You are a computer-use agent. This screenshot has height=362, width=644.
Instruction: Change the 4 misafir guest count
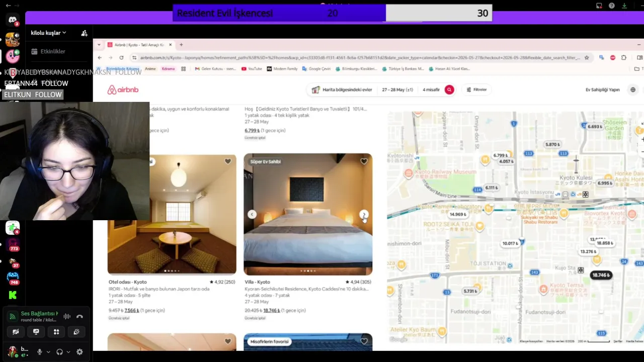431,89
